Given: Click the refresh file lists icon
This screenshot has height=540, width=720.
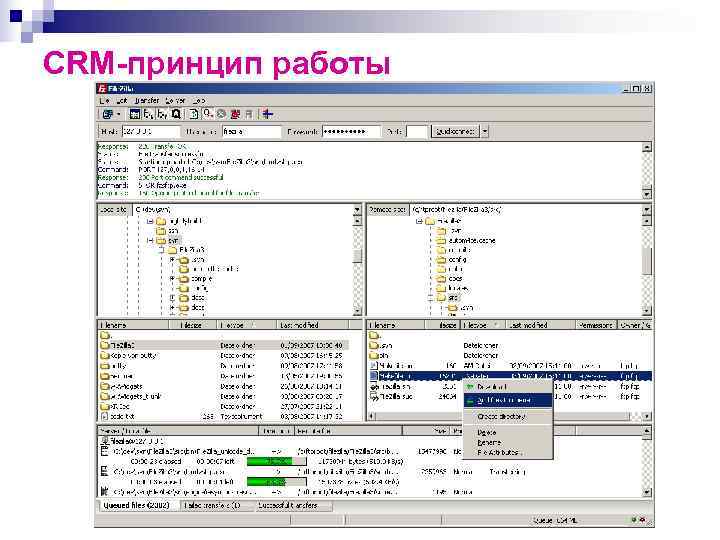Looking at the screenshot, I should [x=194, y=114].
